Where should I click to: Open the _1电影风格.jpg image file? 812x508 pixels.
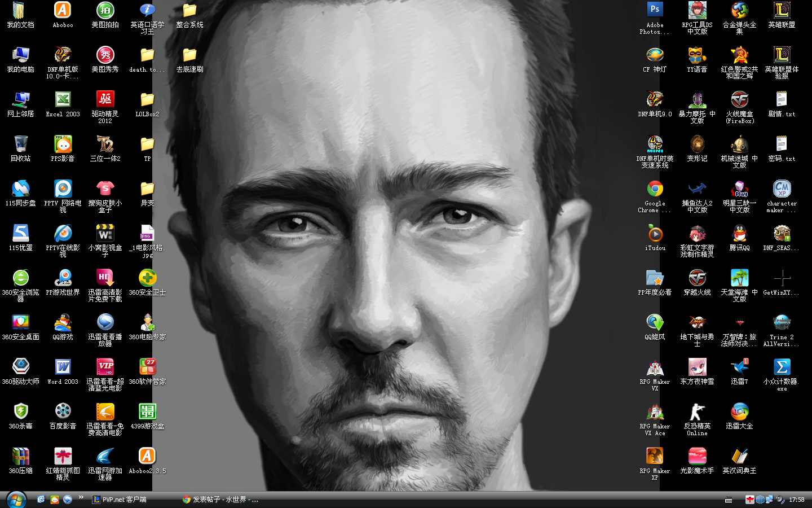click(147, 241)
